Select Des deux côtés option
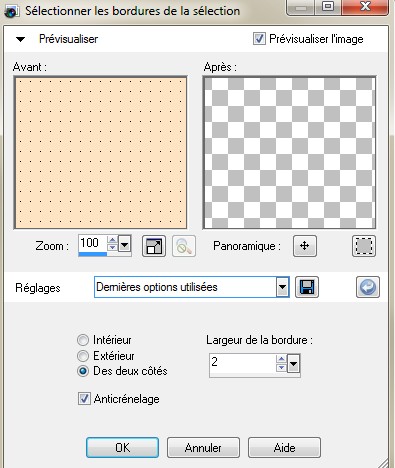This screenshot has width=395, height=468. tap(83, 371)
